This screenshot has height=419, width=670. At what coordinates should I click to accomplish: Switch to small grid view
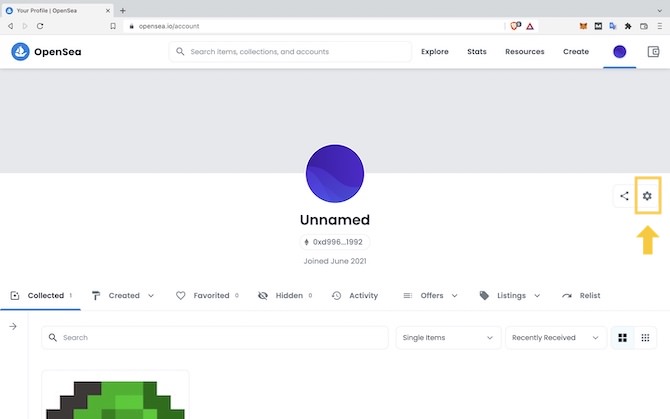coord(646,338)
